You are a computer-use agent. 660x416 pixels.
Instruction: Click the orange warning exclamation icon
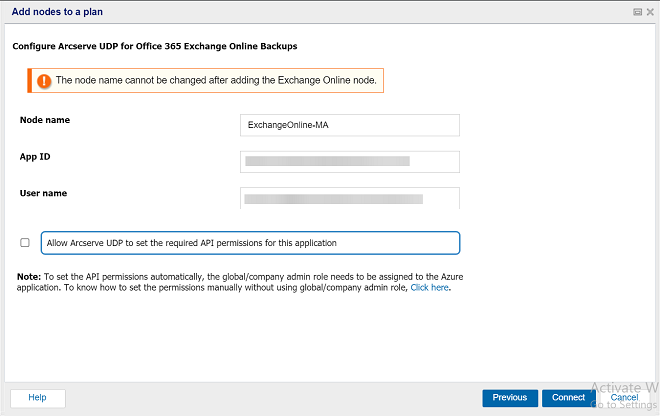(x=44, y=80)
